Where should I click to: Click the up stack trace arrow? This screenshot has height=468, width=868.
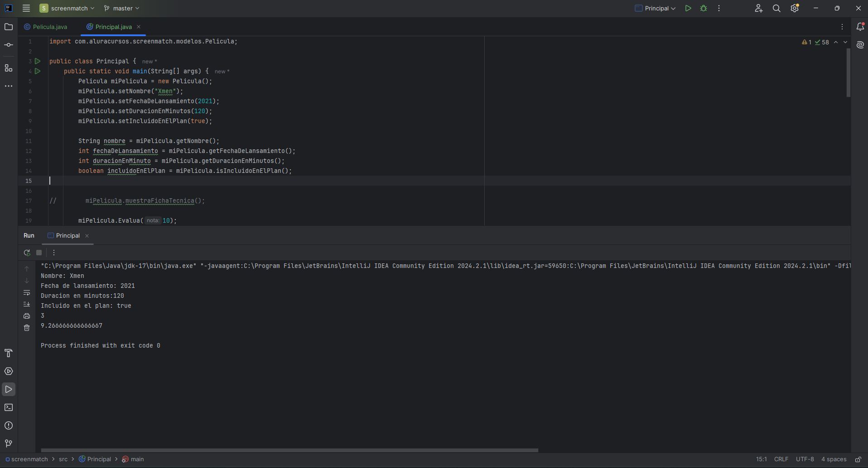coord(27,269)
